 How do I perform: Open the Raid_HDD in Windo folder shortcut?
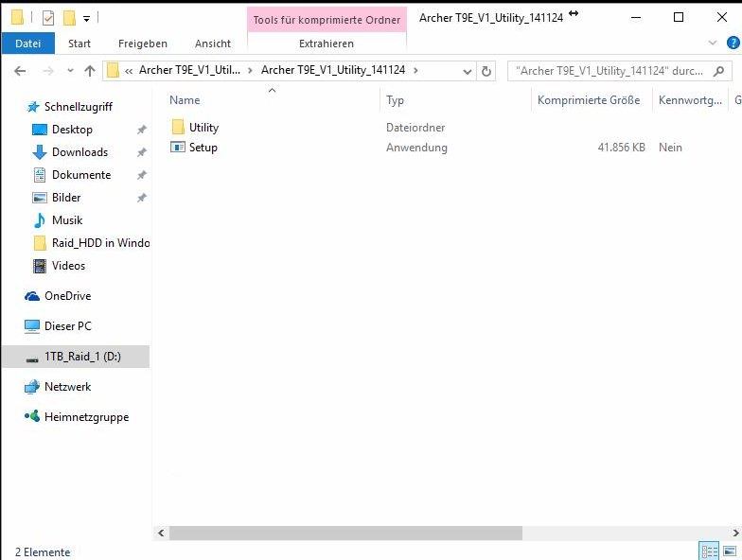[x=100, y=243]
